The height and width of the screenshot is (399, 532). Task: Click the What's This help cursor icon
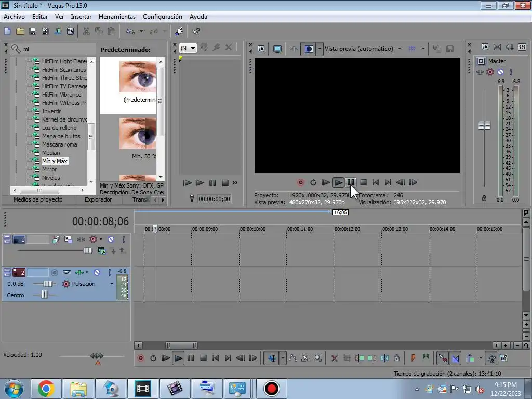point(196,31)
